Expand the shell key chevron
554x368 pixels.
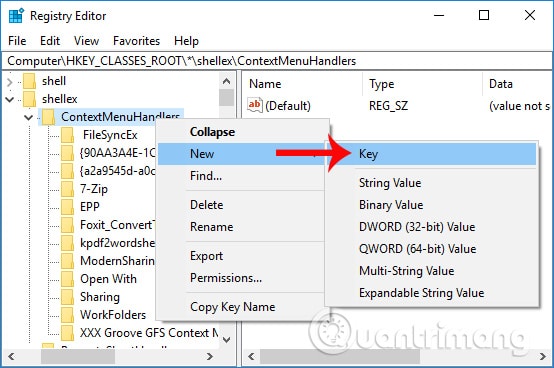(x=10, y=82)
